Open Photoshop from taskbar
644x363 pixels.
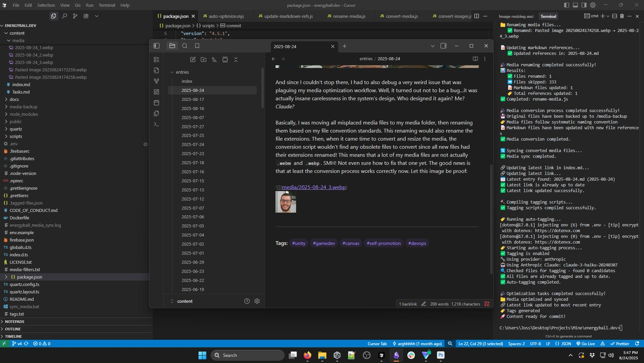pyautogui.click(x=440, y=355)
